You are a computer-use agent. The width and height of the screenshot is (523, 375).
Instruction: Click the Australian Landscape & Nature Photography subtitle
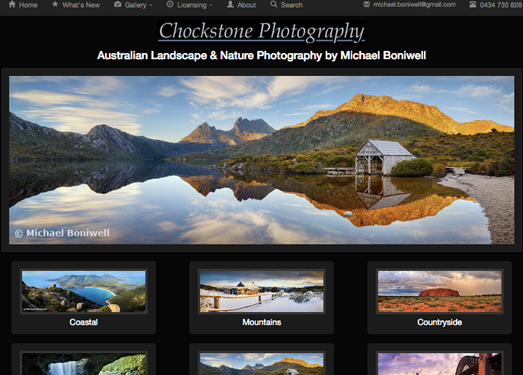click(x=262, y=55)
